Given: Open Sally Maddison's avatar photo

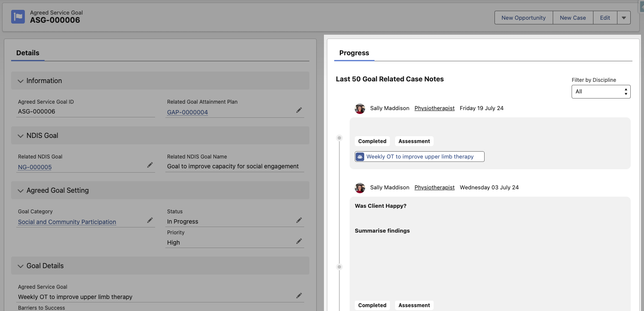Looking at the screenshot, I should (360, 108).
